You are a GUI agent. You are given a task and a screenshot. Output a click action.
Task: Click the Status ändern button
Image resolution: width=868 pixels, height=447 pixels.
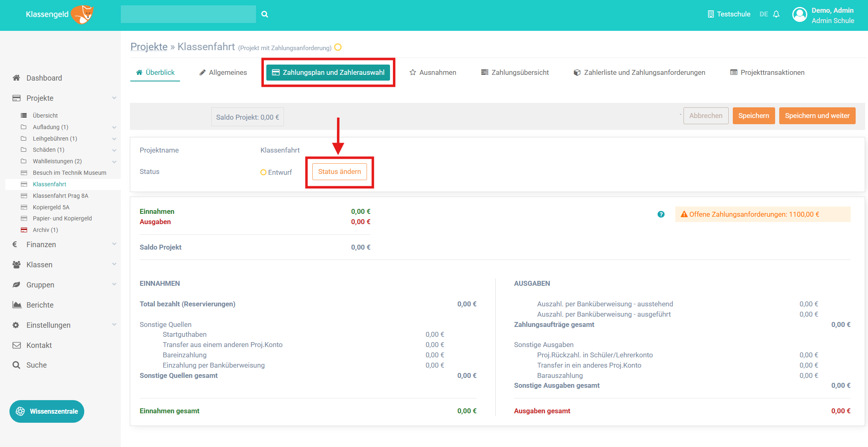[339, 172]
